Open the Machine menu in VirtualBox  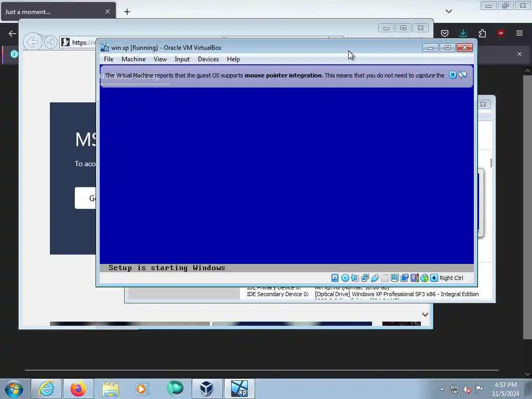click(134, 59)
